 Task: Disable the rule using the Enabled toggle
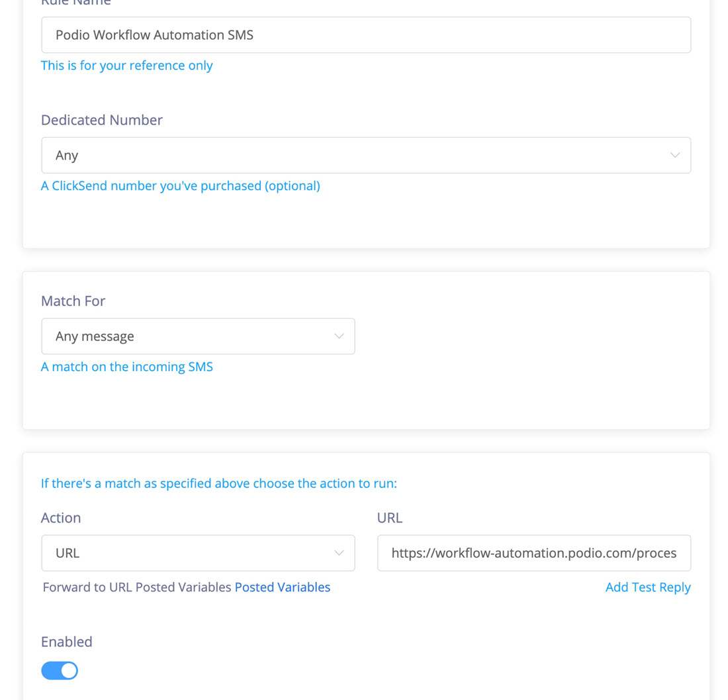(59, 670)
